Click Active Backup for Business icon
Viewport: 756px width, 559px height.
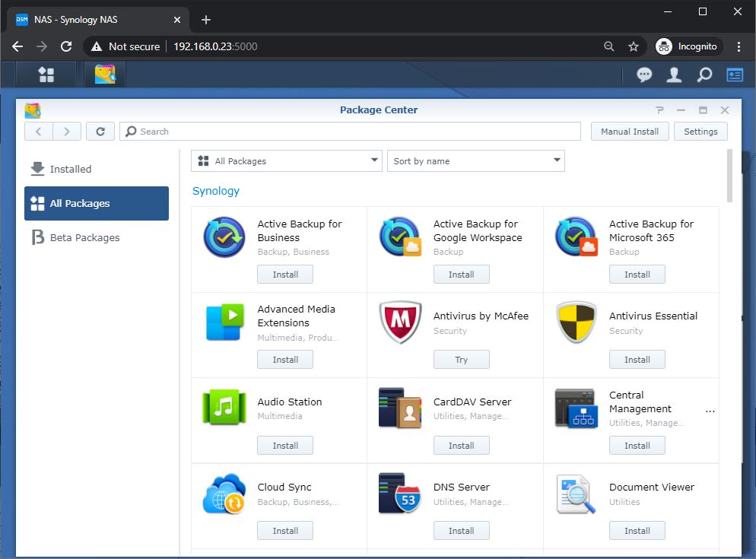[224, 237]
